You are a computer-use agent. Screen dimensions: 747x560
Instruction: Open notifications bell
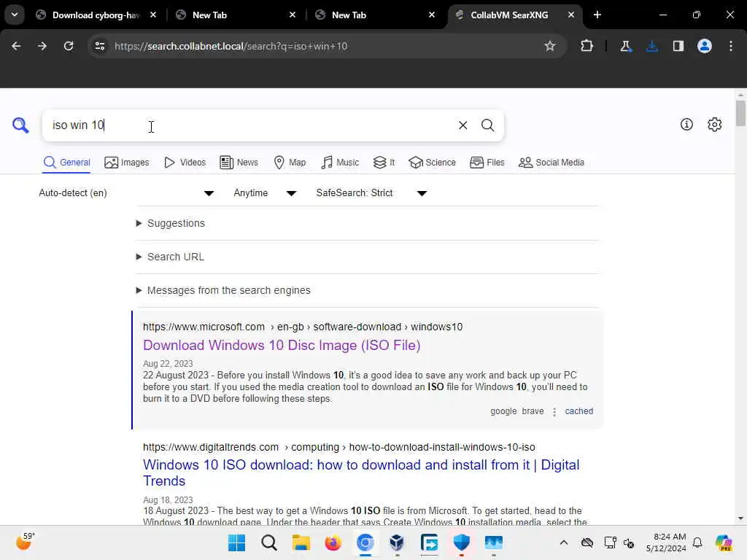pyautogui.click(x=697, y=542)
